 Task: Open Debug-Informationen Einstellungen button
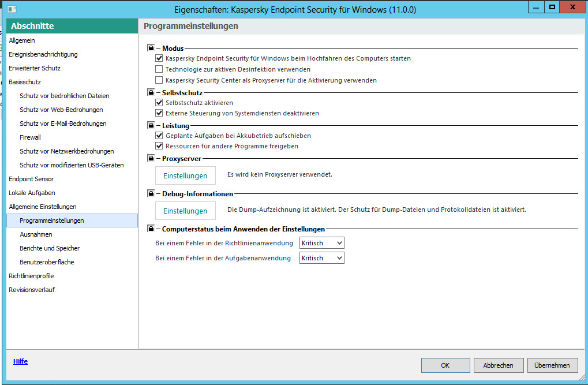pyautogui.click(x=185, y=211)
